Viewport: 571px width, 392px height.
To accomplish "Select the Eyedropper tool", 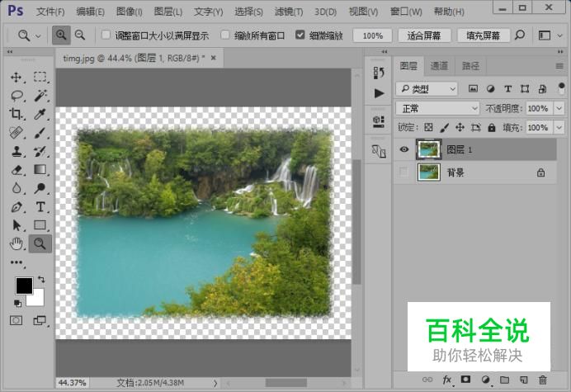I will 40,114.
